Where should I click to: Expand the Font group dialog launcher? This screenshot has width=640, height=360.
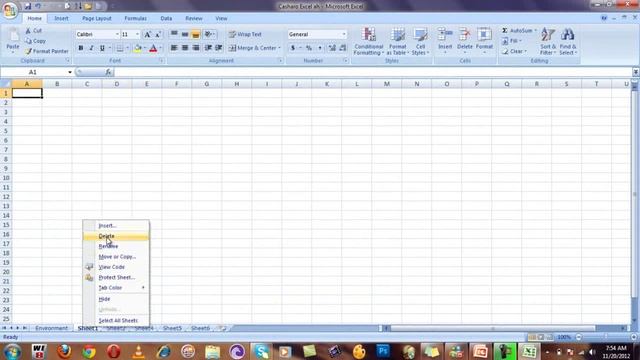(161, 61)
